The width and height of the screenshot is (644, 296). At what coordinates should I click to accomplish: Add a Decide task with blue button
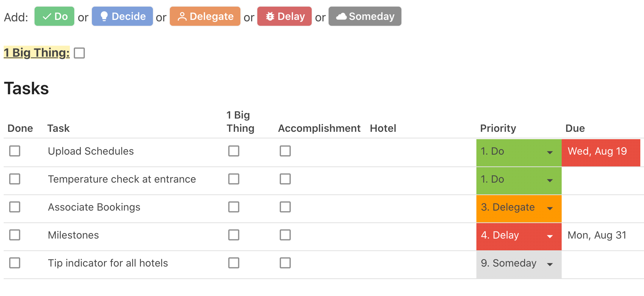tap(122, 16)
